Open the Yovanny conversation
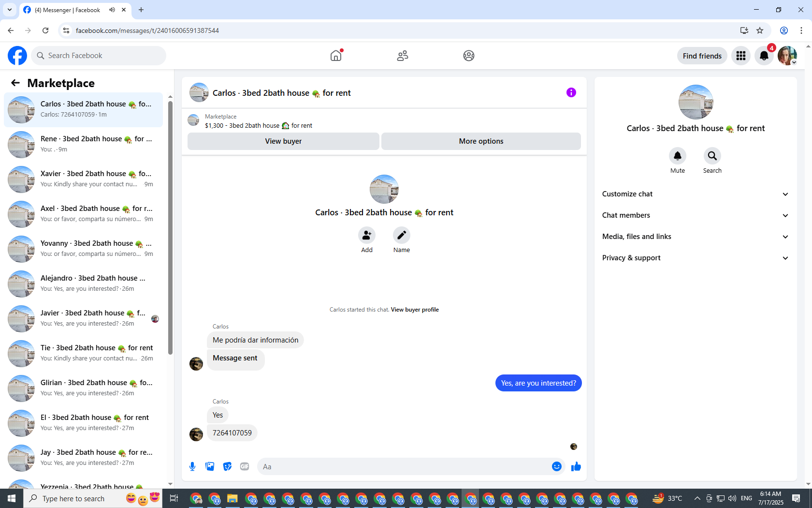This screenshot has height=508, width=812. click(83, 249)
